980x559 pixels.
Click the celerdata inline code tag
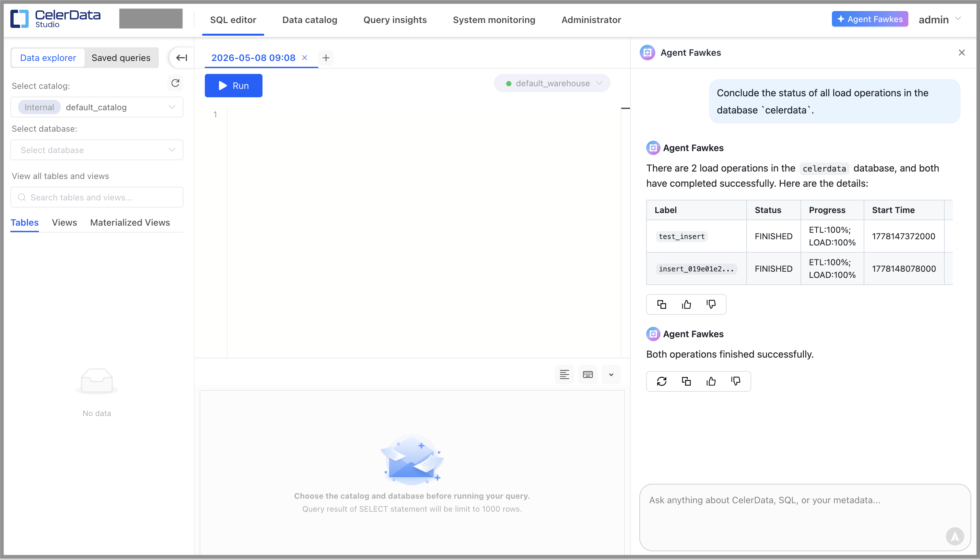coord(824,169)
